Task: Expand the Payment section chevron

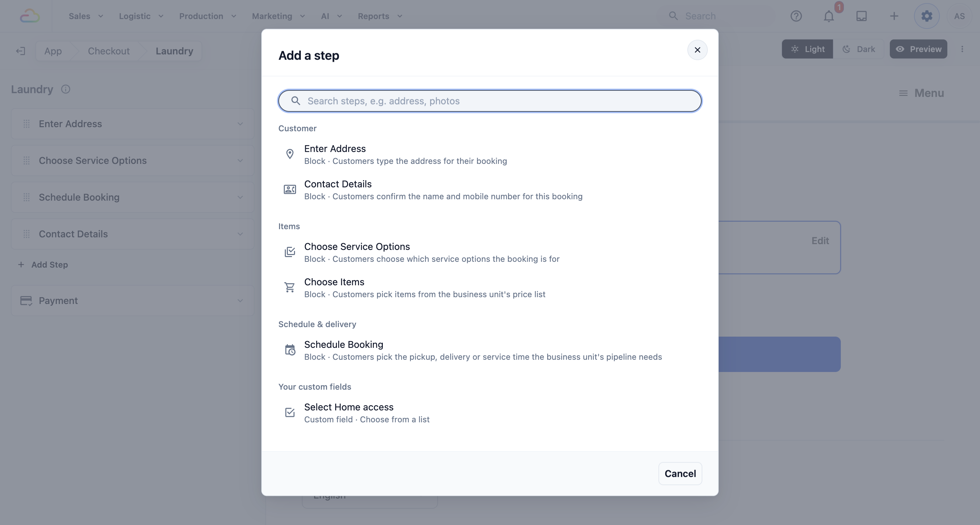Action: click(x=240, y=301)
